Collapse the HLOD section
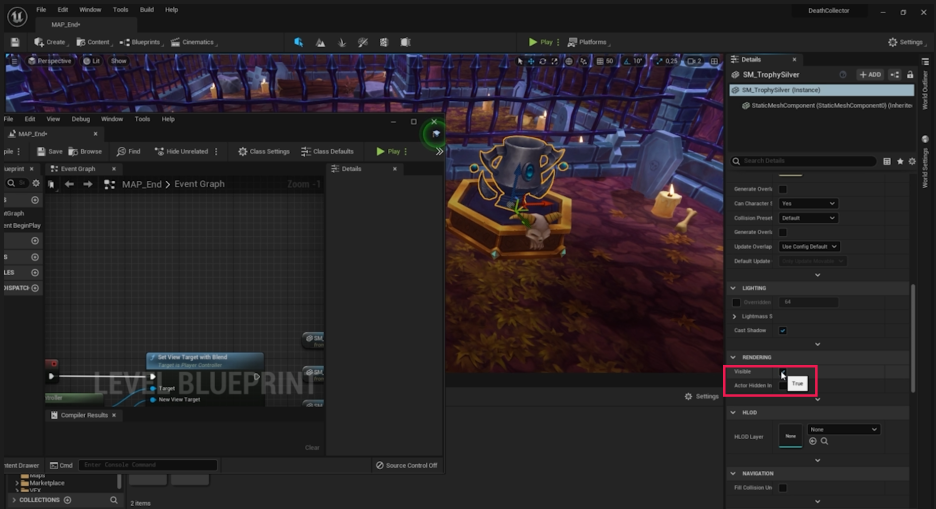Viewport: 936px width, 509px height. pyautogui.click(x=734, y=412)
